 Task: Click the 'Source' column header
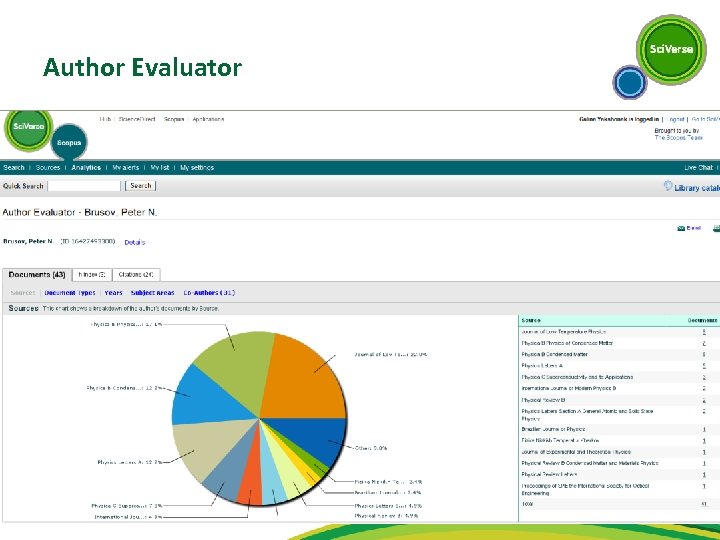coord(531,321)
